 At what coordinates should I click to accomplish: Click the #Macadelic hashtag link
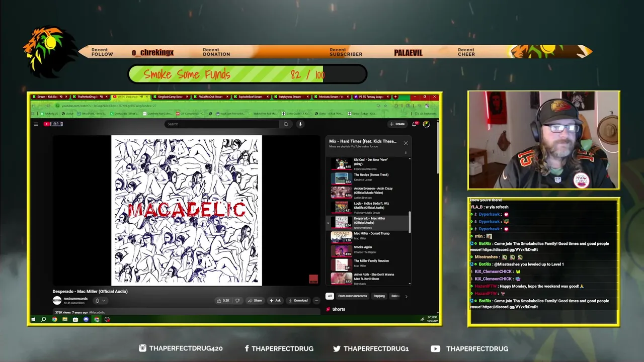[x=97, y=313]
